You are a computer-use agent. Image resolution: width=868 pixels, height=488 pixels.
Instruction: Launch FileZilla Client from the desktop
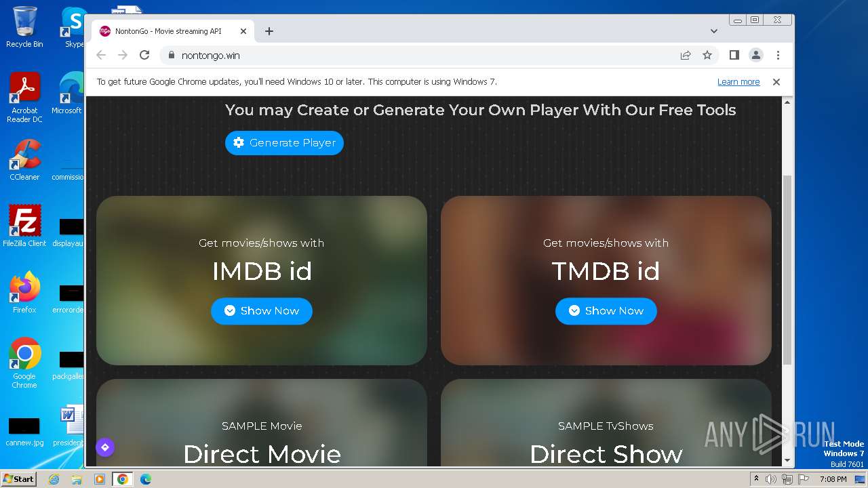[24, 226]
